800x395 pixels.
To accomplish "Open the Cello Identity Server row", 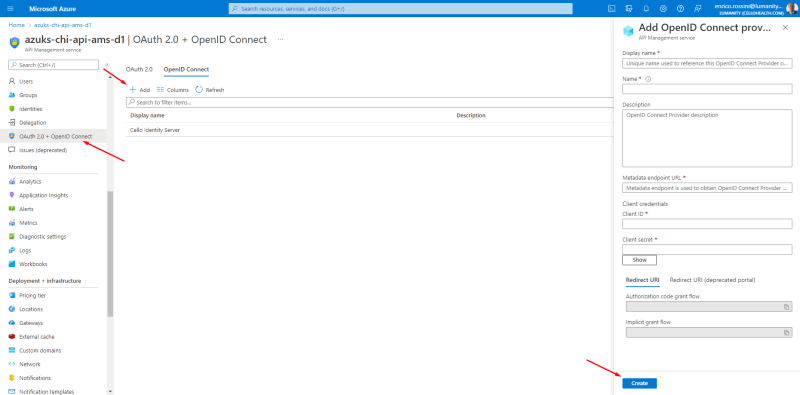I will pos(369,130).
